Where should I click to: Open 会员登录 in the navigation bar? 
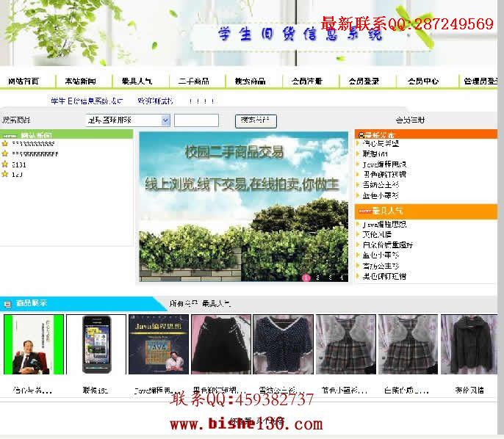(364, 81)
